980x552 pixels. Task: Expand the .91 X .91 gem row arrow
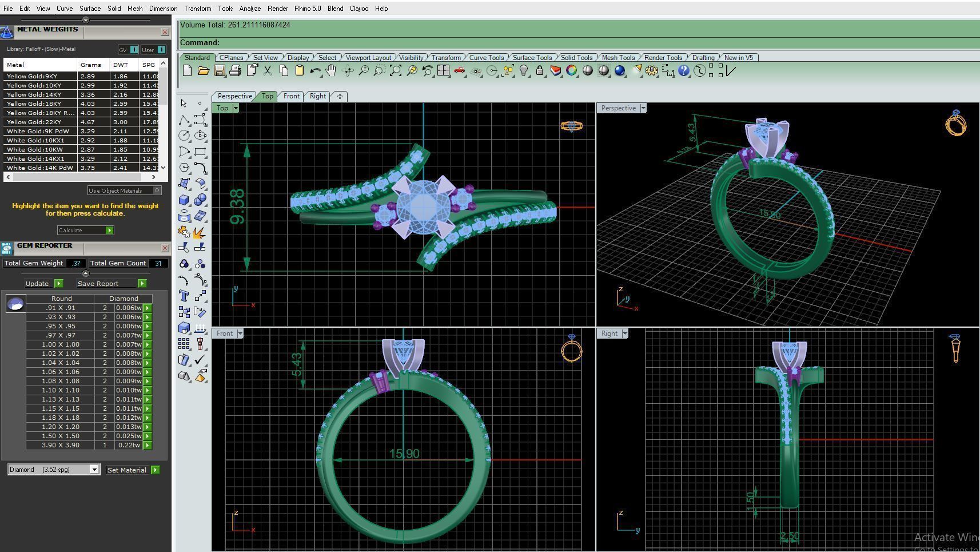coord(148,308)
